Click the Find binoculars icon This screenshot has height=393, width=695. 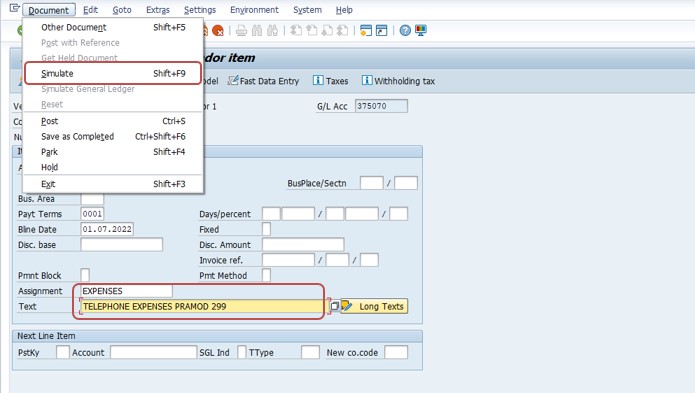click(257, 31)
